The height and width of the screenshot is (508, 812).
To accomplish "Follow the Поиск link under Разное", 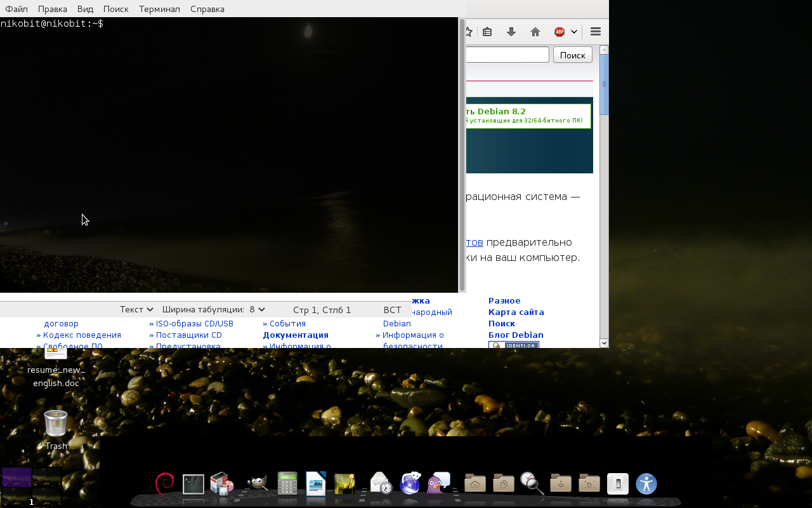I will pos(502,323).
